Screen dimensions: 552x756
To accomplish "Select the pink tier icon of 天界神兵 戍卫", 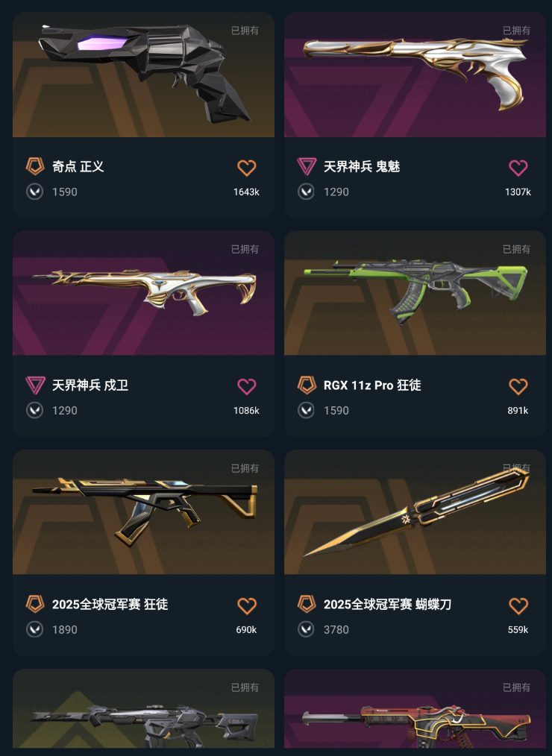I will point(35,385).
